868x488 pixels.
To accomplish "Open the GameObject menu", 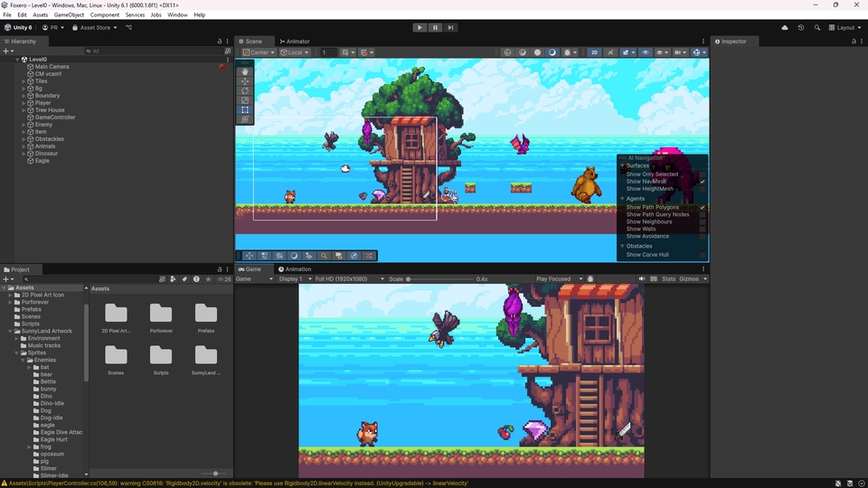I will pos(69,15).
